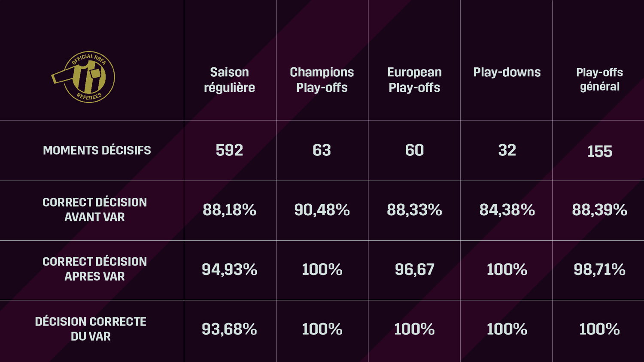
Task: Select the 96,67 European Play-offs cell
Action: coord(414,269)
